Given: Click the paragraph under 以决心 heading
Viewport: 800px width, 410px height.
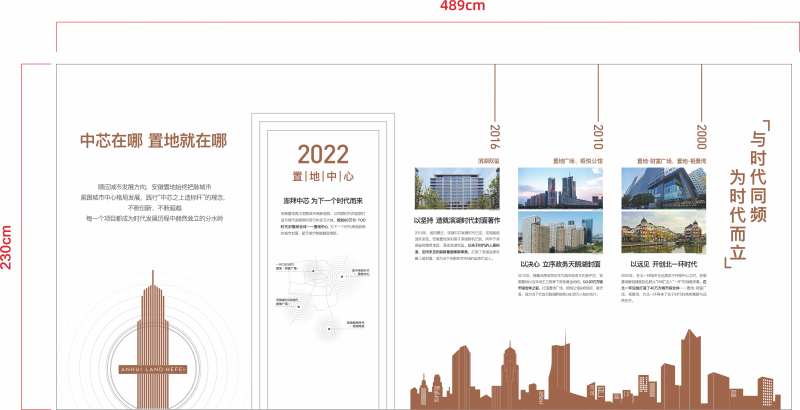Looking at the screenshot, I should [560, 285].
